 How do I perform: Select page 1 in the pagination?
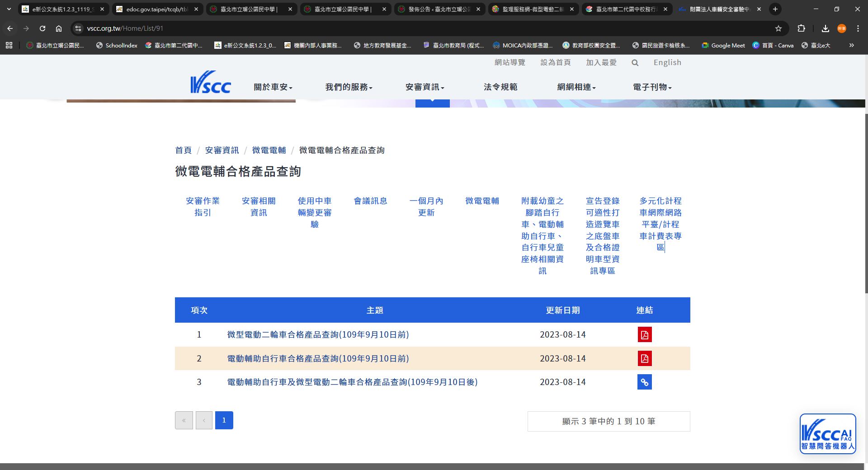(224, 420)
